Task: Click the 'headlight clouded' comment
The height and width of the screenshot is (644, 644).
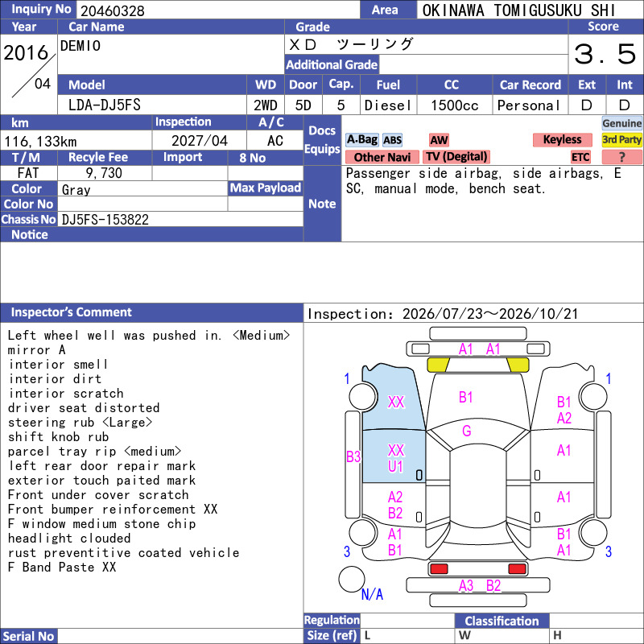Action: click(x=69, y=539)
